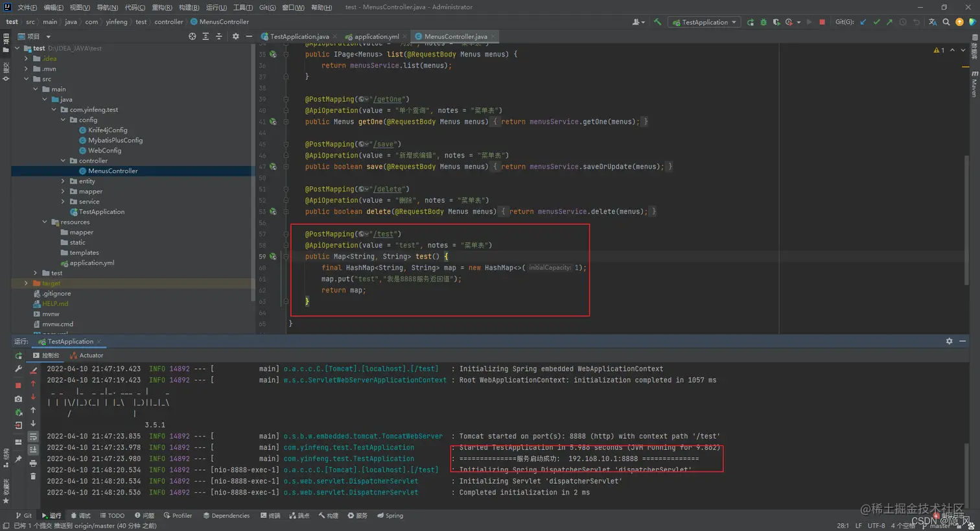Screen dimensions: 980x531
Task: Rerun TestApplication in the Run panel
Action: [x=18, y=355]
